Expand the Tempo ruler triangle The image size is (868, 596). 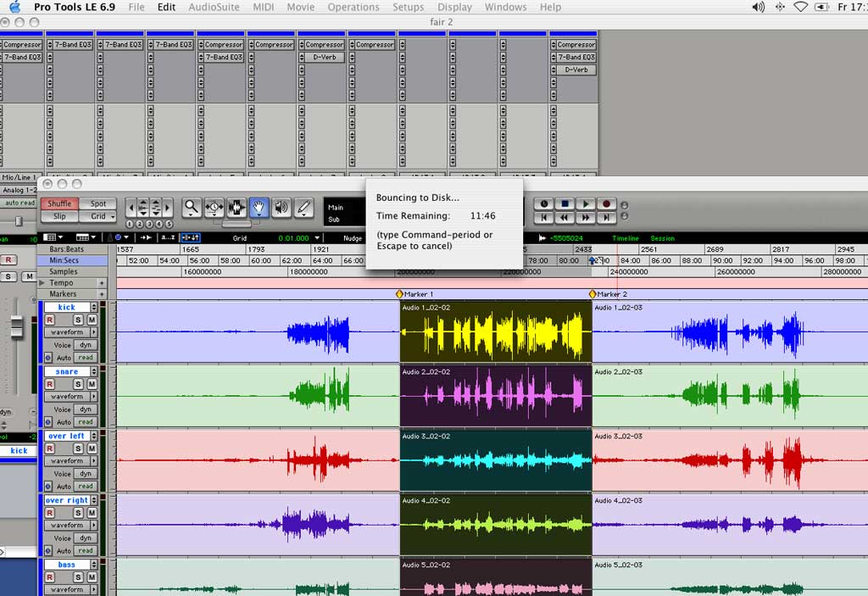pos(42,282)
